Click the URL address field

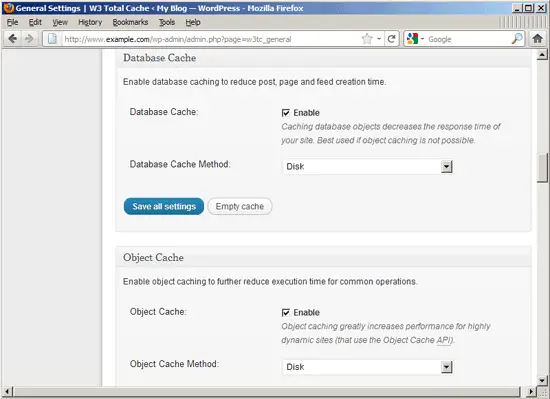[x=210, y=39]
